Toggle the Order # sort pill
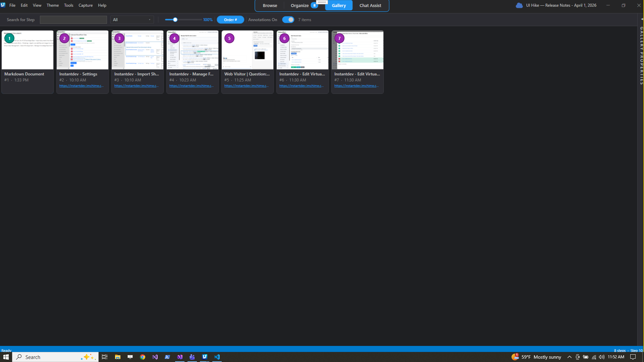 coord(230,20)
